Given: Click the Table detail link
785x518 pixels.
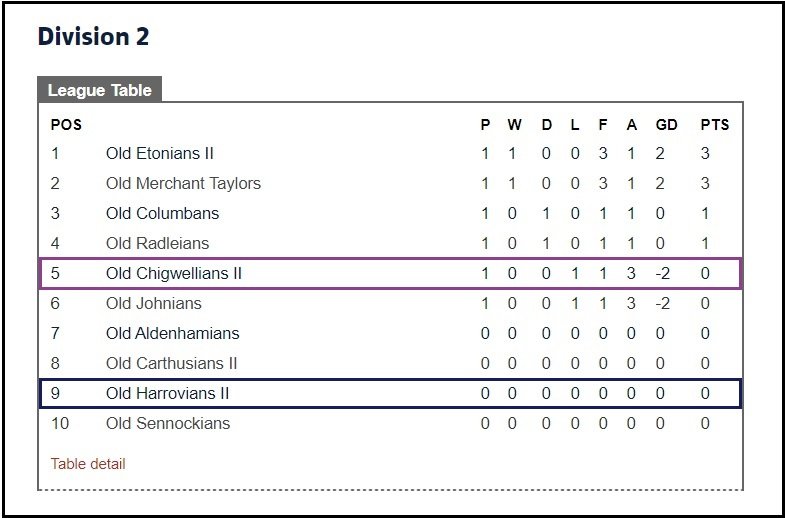Looking at the screenshot, I should 88,464.
